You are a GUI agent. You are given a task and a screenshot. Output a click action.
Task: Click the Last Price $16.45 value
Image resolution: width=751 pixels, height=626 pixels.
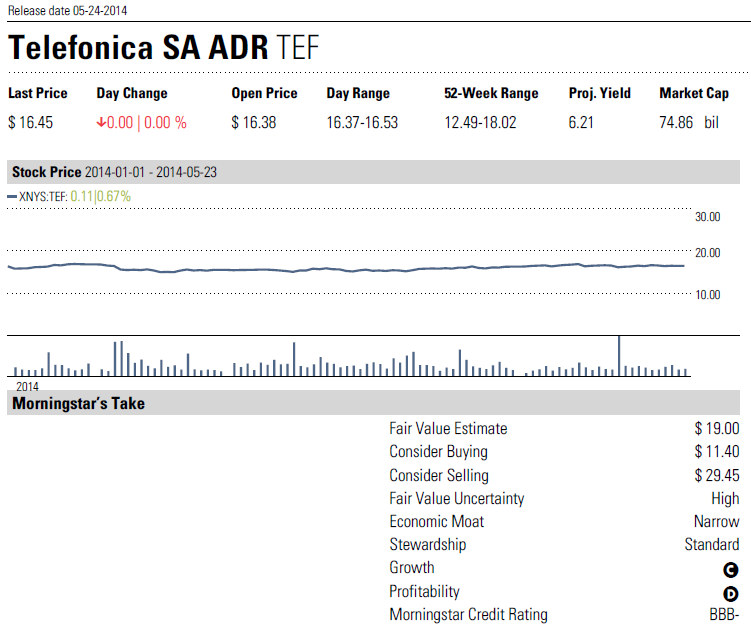click(30, 122)
